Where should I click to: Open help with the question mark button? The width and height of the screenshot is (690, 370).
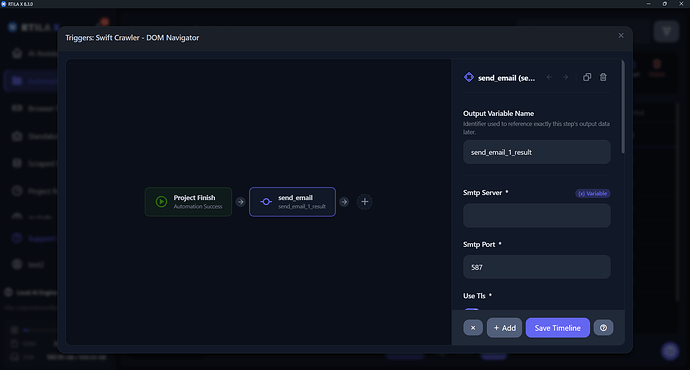coord(603,328)
